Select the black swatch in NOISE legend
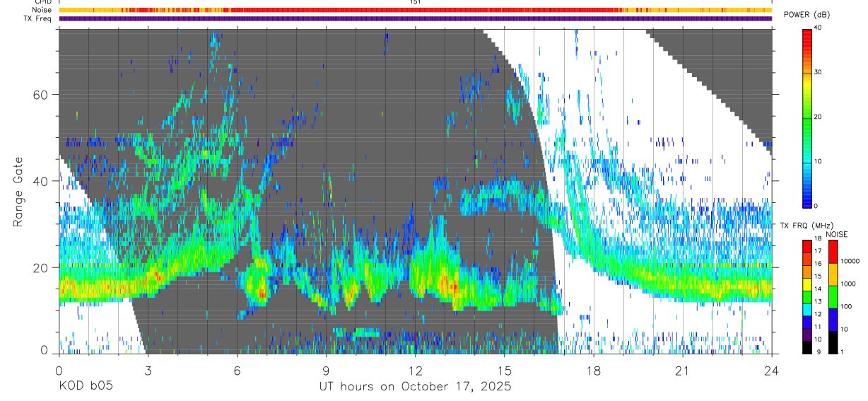This screenshot has width=868, height=401. [x=833, y=342]
